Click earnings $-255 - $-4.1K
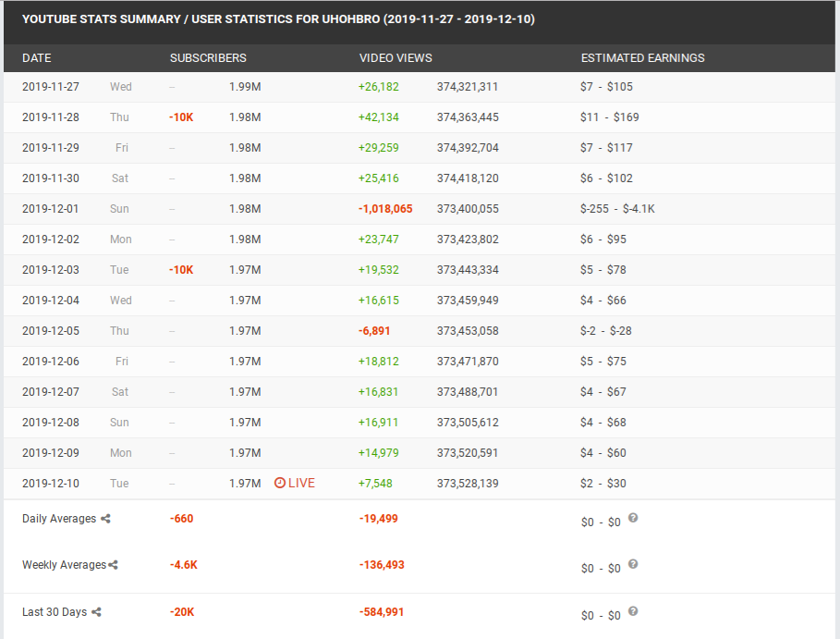 pyautogui.click(x=617, y=209)
